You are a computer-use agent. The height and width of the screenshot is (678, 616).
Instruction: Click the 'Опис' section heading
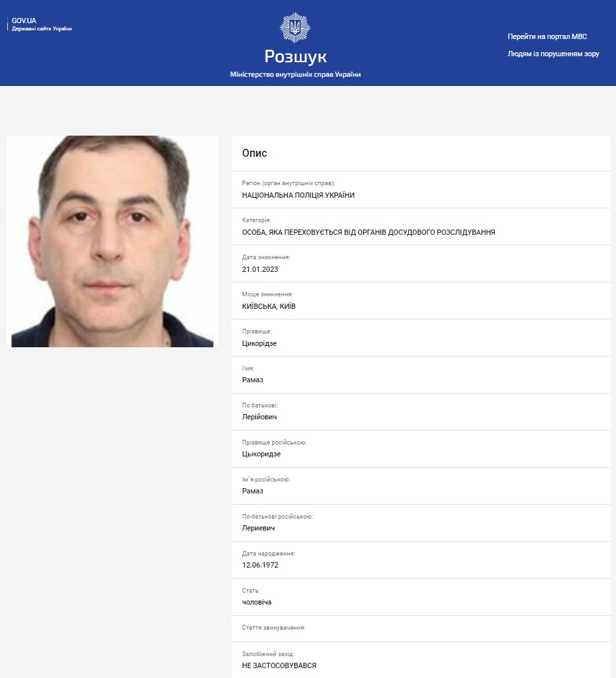pos(255,153)
